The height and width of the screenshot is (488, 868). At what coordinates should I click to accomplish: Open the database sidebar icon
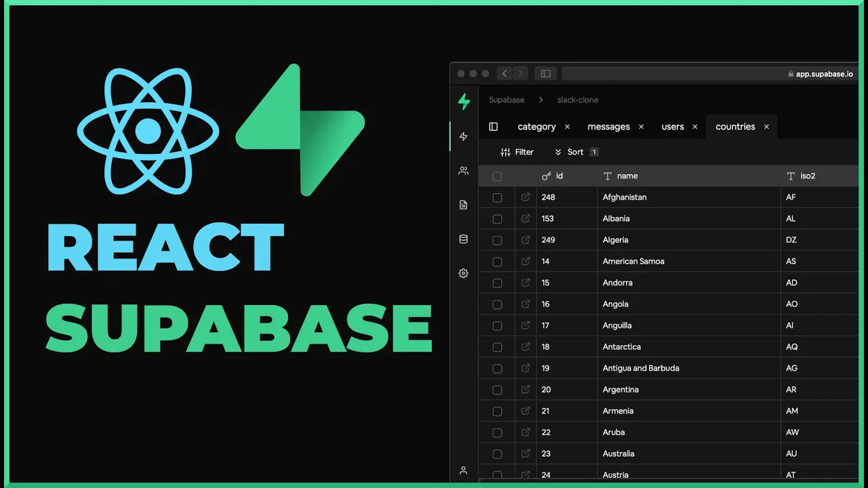pos(463,239)
